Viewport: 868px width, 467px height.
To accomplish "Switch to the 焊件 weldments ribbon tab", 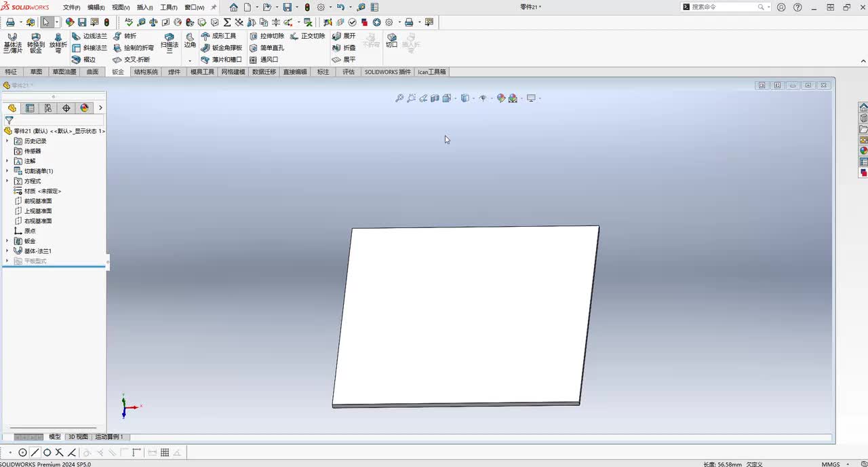I will (174, 72).
